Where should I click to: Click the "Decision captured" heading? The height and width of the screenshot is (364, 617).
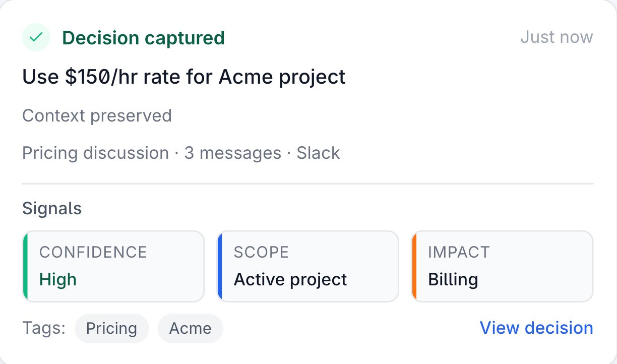[143, 38]
